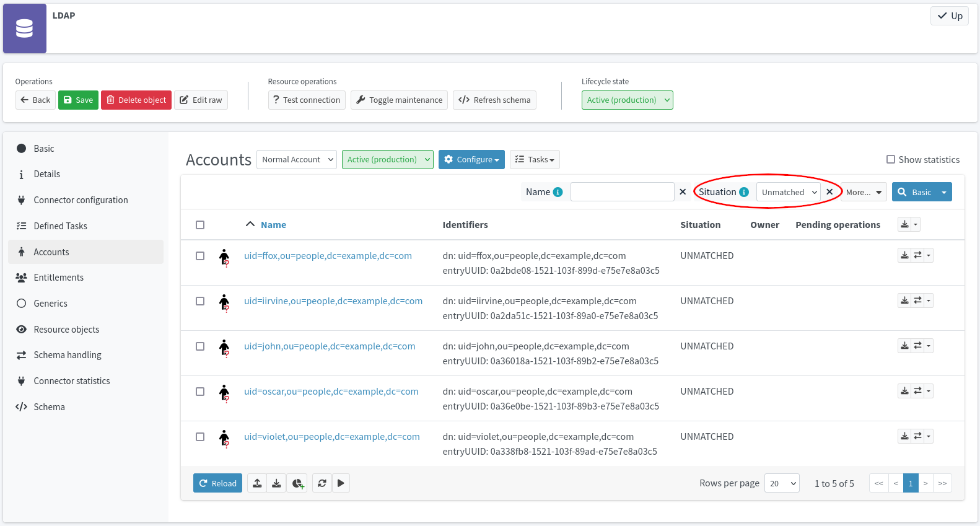Open Entitlements in the left sidebar
This screenshot has height=526, width=980.
click(x=59, y=278)
